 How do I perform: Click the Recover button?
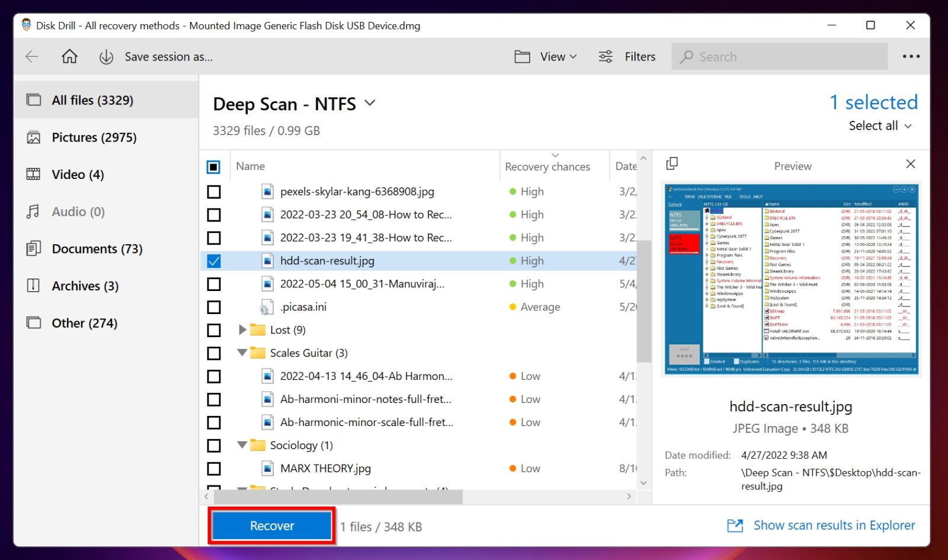[271, 526]
